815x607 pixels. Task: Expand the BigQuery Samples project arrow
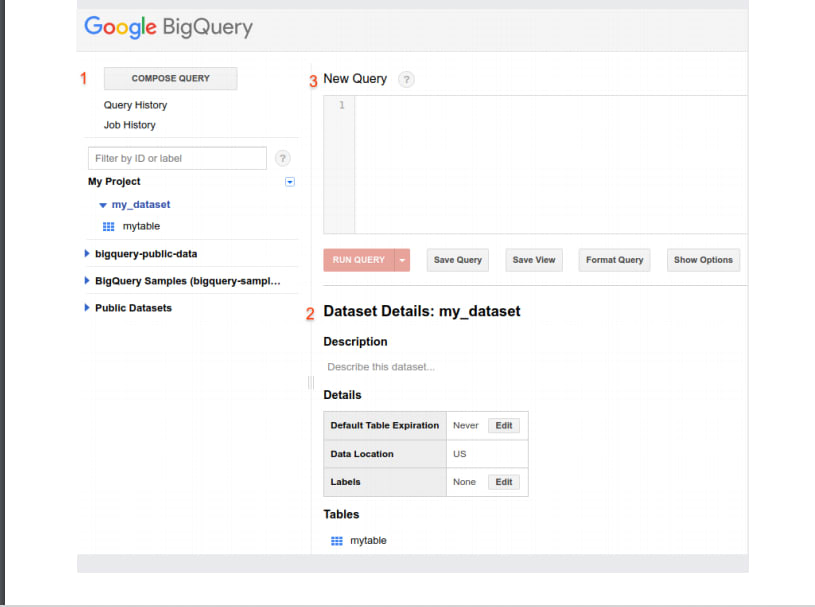coord(87,281)
